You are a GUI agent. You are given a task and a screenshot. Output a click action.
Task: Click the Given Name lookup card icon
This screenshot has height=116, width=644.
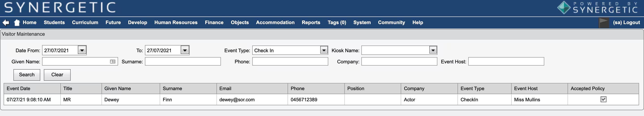click(113, 62)
